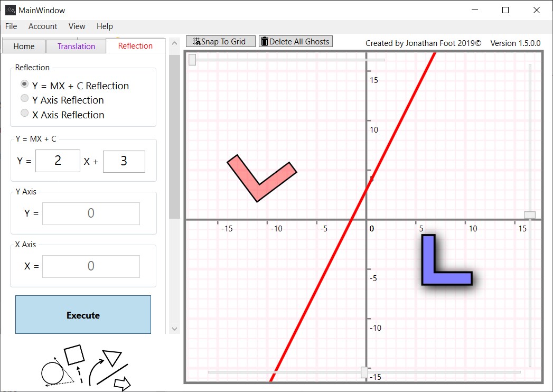Click the Version 1.5.0.0 text
The image size is (553, 392).
pos(515,43)
